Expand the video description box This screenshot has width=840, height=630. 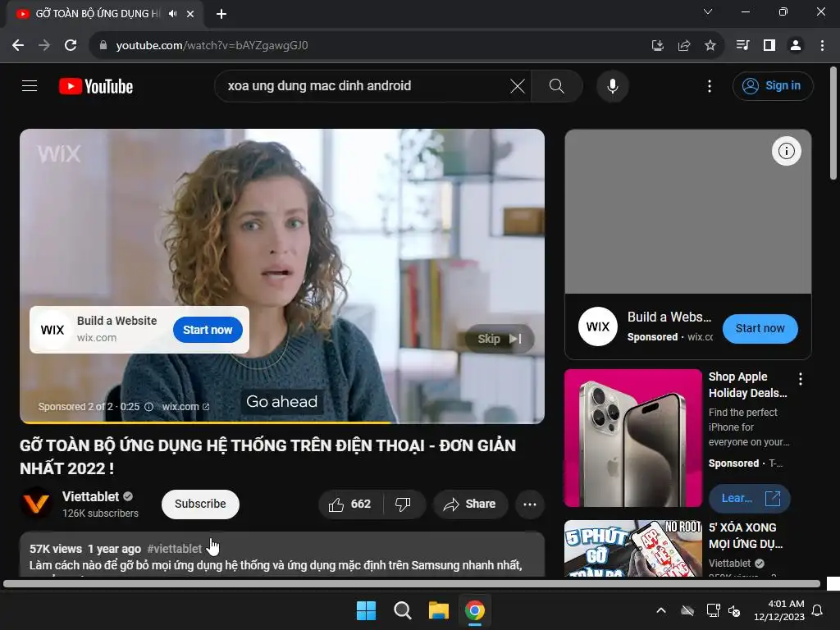[x=282, y=555]
